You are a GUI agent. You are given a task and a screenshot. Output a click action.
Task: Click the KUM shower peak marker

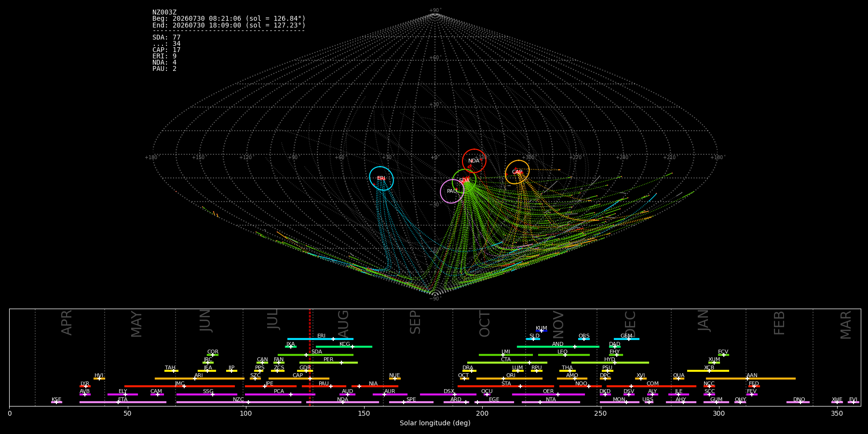(x=541, y=331)
